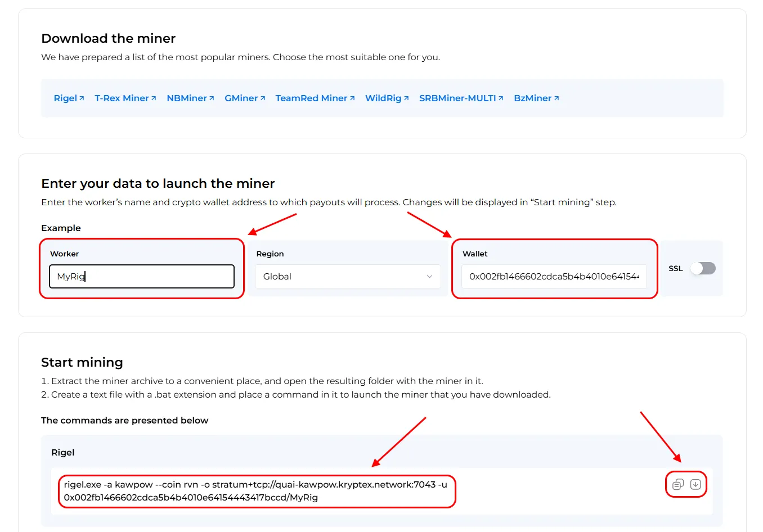The width and height of the screenshot is (763, 532).
Task: Open the WildRig miner link text
Action: (383, 98)
